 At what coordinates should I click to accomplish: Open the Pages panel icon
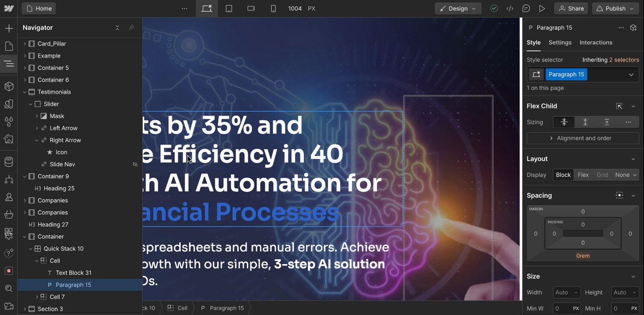click(x=9, y=46)
